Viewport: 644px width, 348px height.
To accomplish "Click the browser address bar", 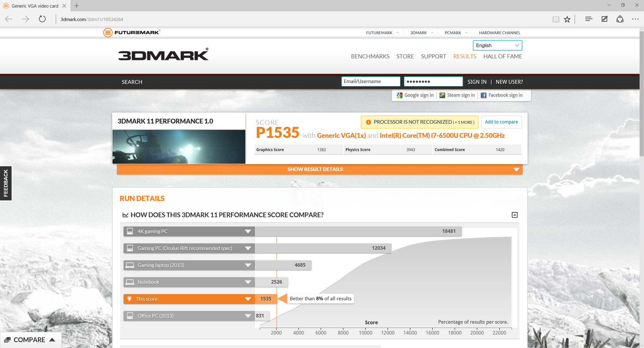I will [x=302, y=19].
